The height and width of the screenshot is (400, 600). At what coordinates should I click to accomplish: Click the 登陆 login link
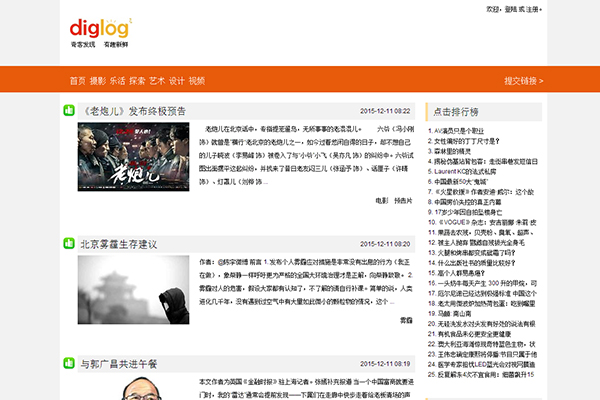pos(511,9)
